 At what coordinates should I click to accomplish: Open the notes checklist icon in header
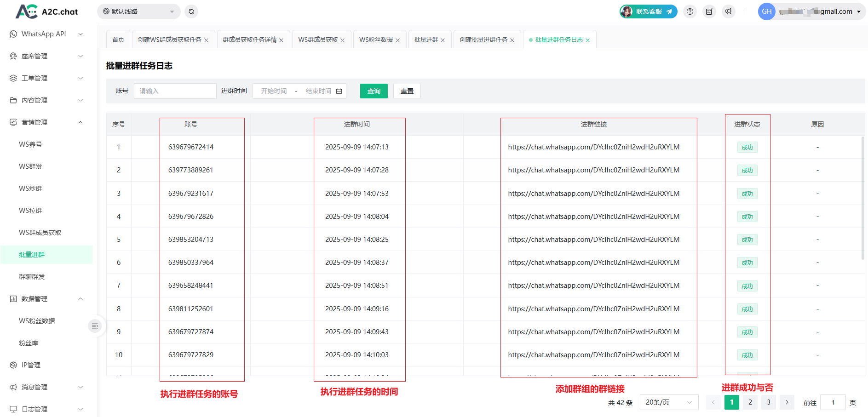pos(709,11)
